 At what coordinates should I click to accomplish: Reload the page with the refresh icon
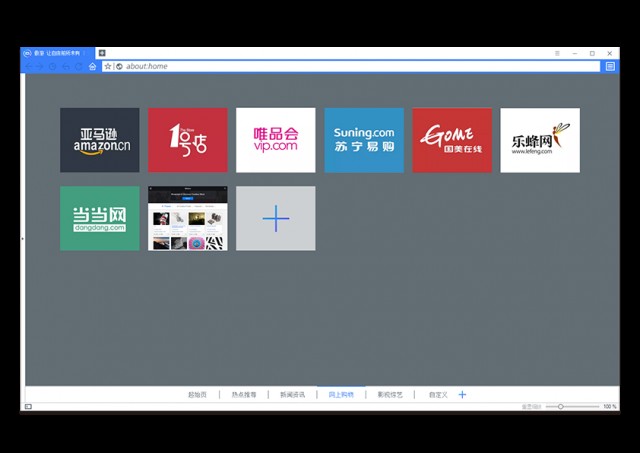(79, 67)
